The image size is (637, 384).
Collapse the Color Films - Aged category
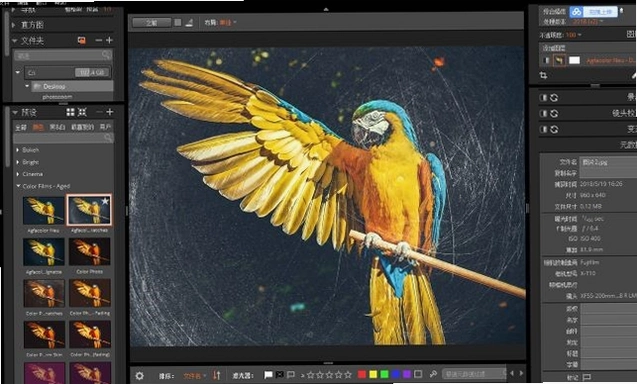click(x=18, y=186)
